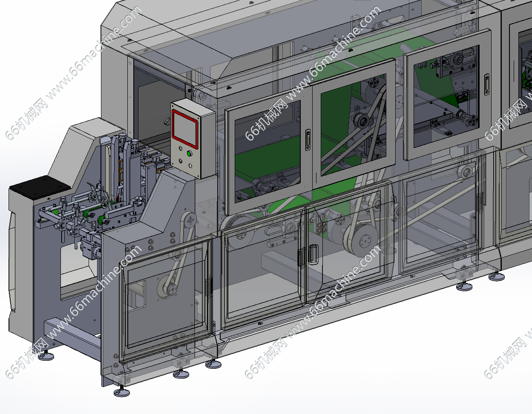The width and height of the screenshot is (532, 414).
Task: Select the upper-left hole below the touchscreen
Action: [180, 148]
